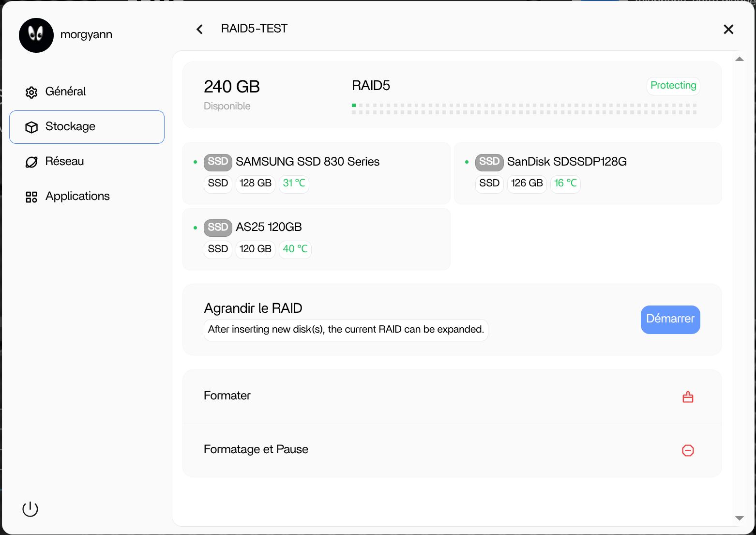Click the power icon in sidebar
The width and height of the screenshot is (756, 535).
click(30, 509)
